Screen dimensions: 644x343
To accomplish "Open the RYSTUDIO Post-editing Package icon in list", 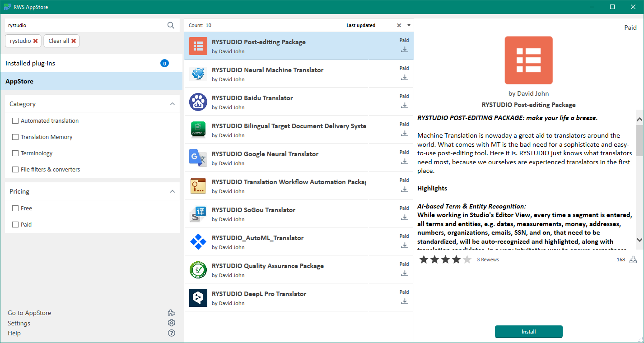I will coord(198,46).
